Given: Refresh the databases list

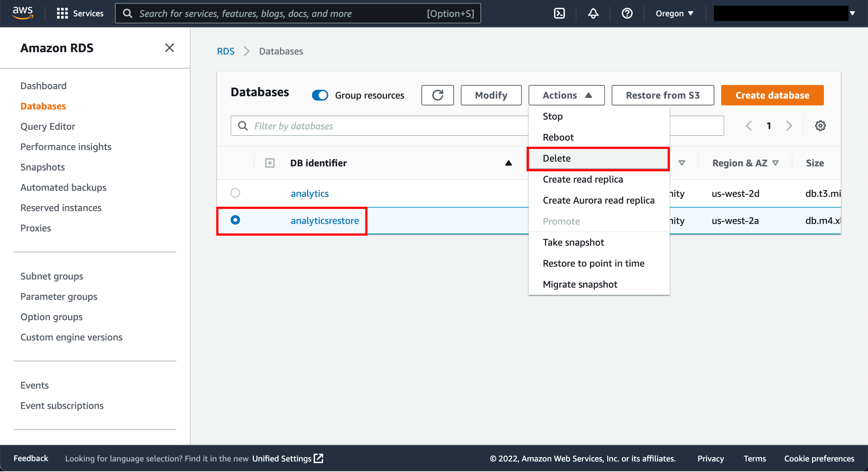Looking at the screenshot, I should point(437,95).
